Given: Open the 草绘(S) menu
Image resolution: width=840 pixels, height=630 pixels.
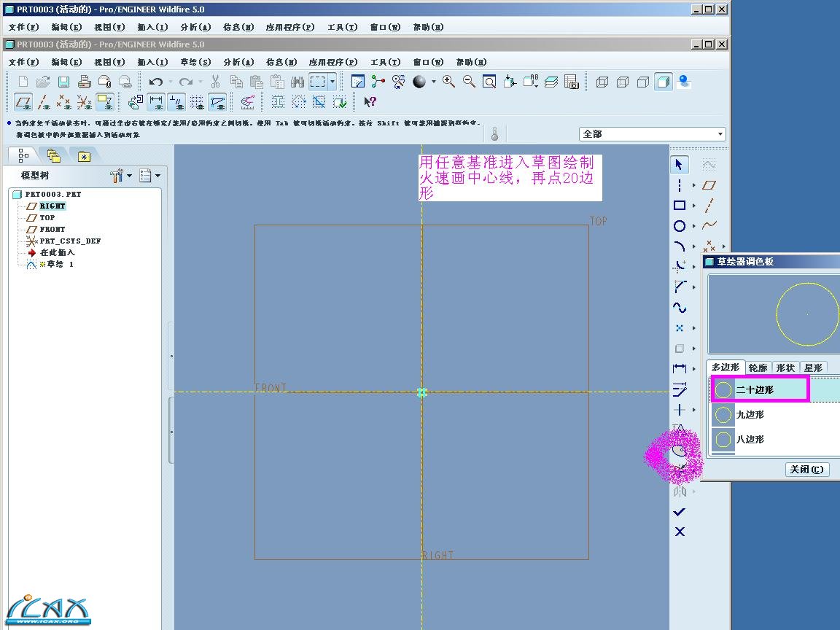Looking at the screenshot, I should coord(195,62).
